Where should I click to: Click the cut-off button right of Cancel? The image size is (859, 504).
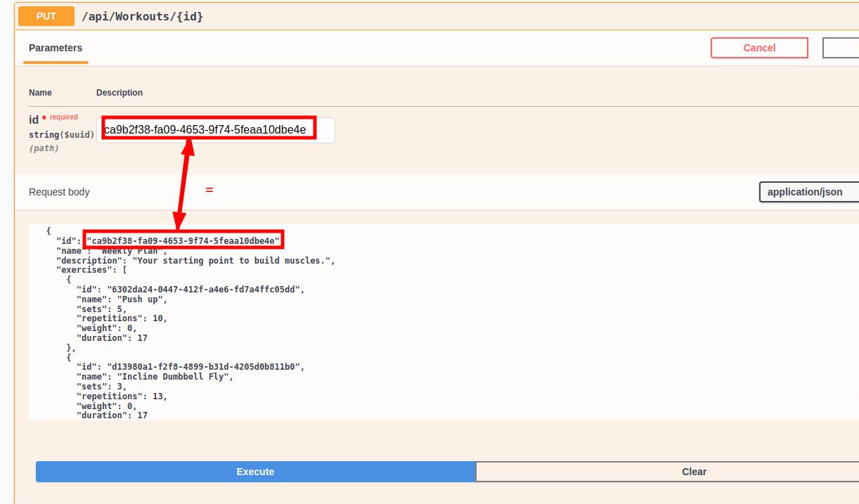tap(840, 48)
